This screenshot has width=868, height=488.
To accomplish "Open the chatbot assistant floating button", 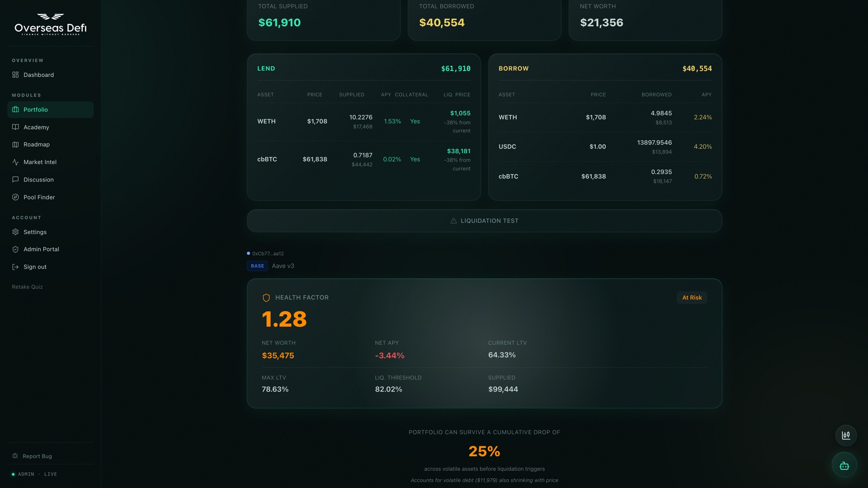I will tap(844, 465).
